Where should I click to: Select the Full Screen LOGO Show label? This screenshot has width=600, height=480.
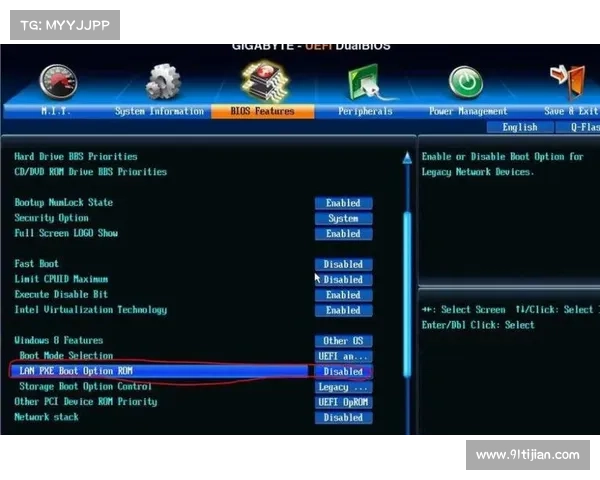pos(66,233)
